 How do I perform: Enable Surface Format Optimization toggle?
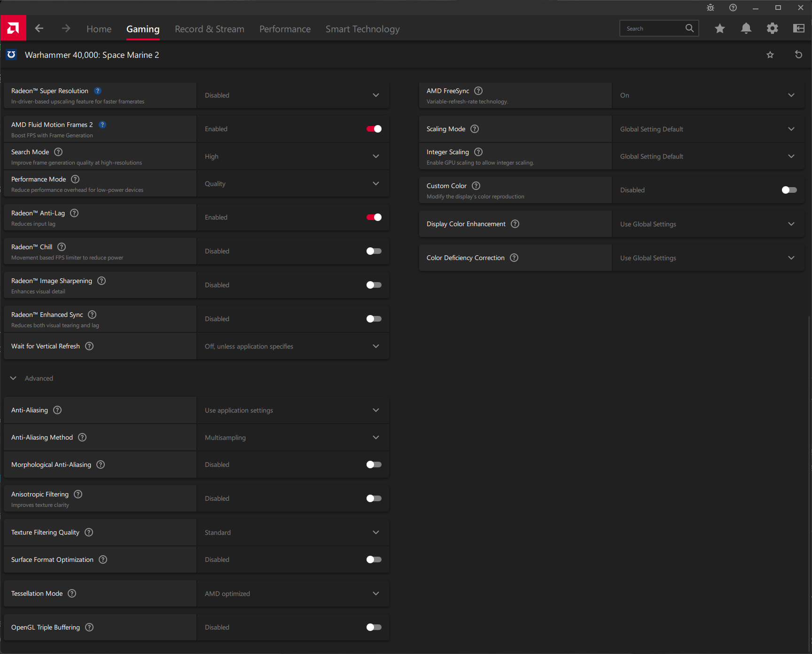tap(374, 559)
